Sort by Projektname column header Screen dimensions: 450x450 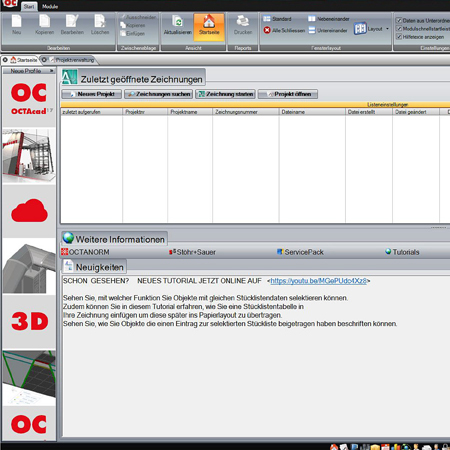190,112
